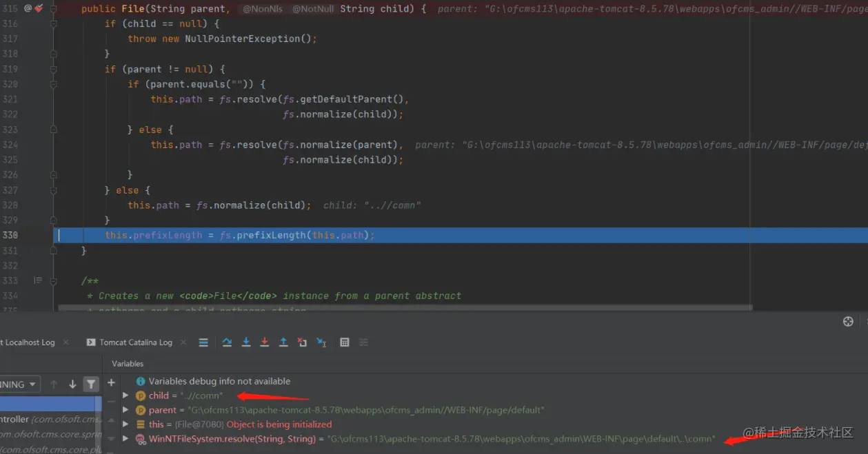Click the red Force Step Into icon

[265, 342]
